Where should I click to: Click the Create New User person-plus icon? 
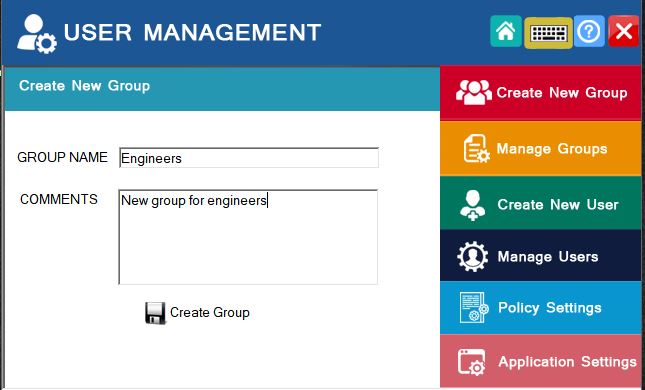(x=473, y=205)
